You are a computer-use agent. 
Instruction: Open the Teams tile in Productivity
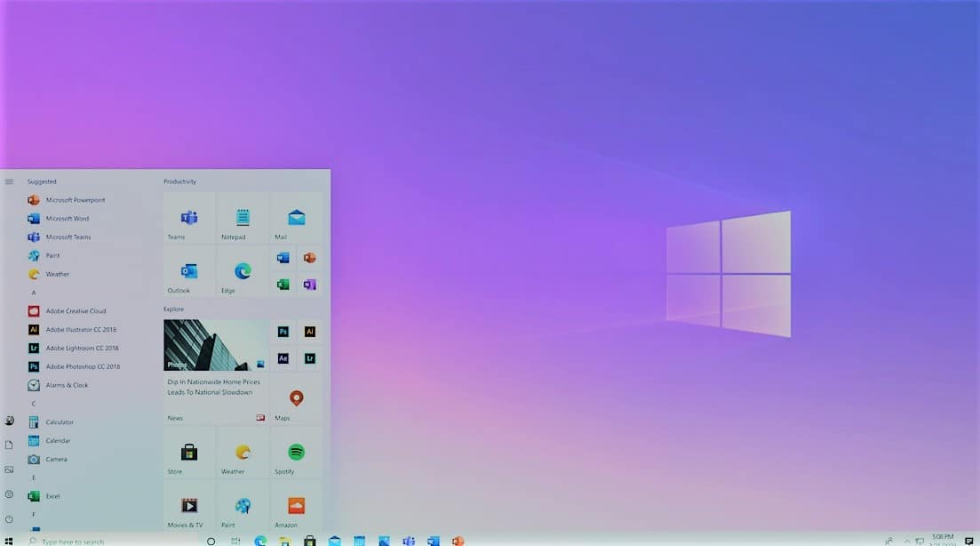(x=188, y=218)
